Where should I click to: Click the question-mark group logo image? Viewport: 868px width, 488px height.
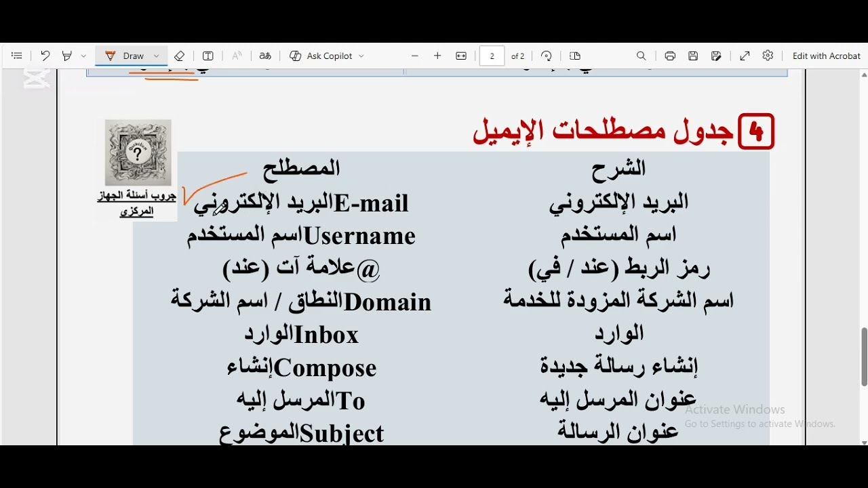(138, 153)
